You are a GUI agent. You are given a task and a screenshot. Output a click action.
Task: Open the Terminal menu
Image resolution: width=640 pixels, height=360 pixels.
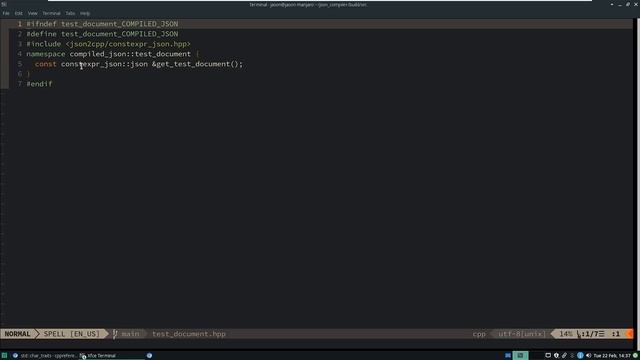coord(51,13)
